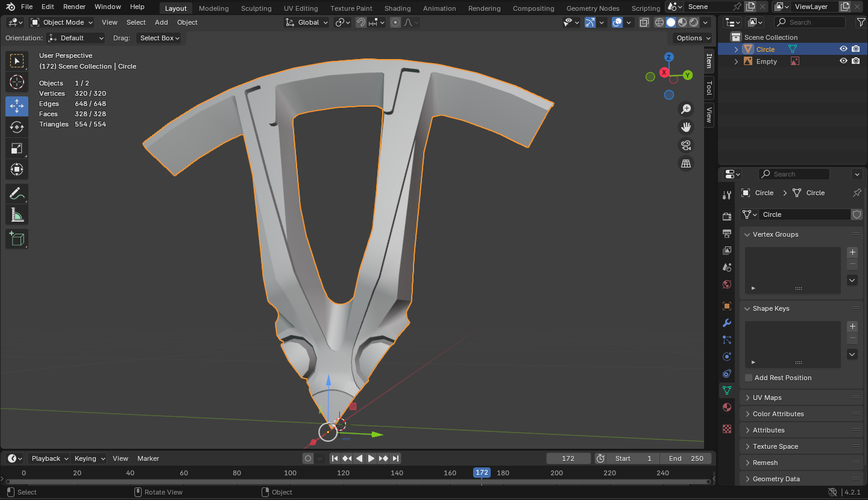868x500 pixels.
Task: Choose the Add Cube tool
Action: pyautogui.click(x=17, y=239)
